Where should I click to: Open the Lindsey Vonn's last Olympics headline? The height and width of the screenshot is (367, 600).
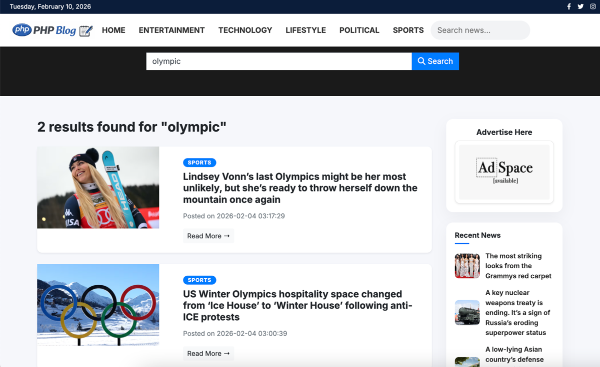click(x=300, y=188)
